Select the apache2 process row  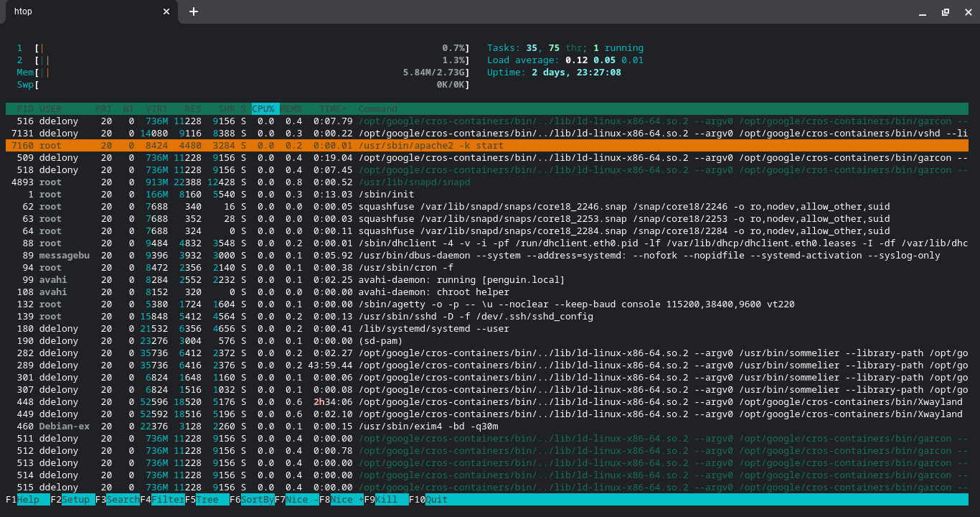click(x=430, y=146)
